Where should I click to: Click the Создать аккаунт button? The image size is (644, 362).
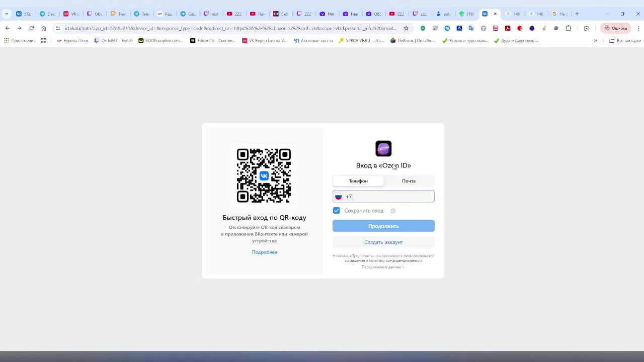click(x=383, y=242)
